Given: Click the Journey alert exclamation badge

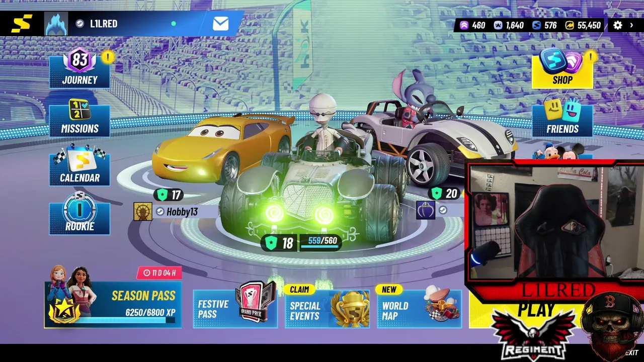Looking at the screenshot, I should tap(107, 57).
